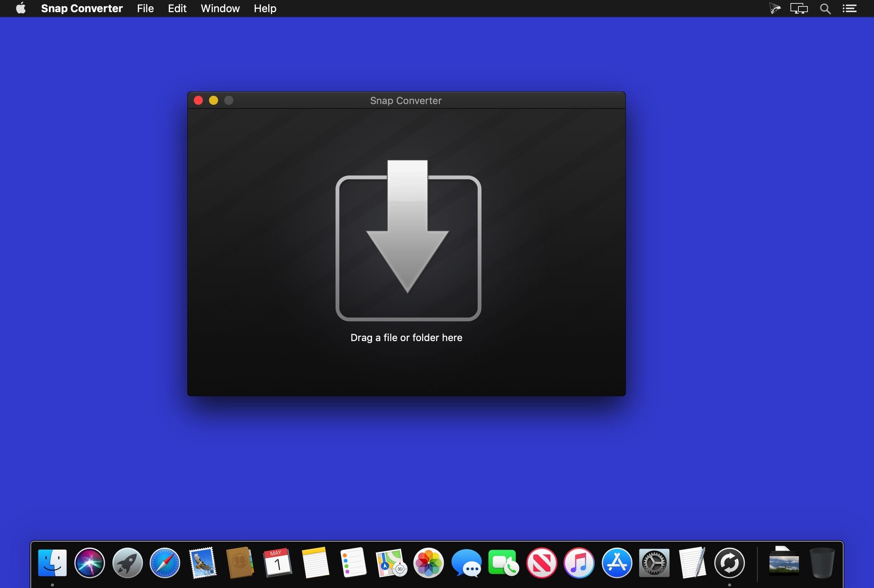The image size is (874, 588).
Task: Open FaceTime green icon in dock
Action: coord(503,563)
